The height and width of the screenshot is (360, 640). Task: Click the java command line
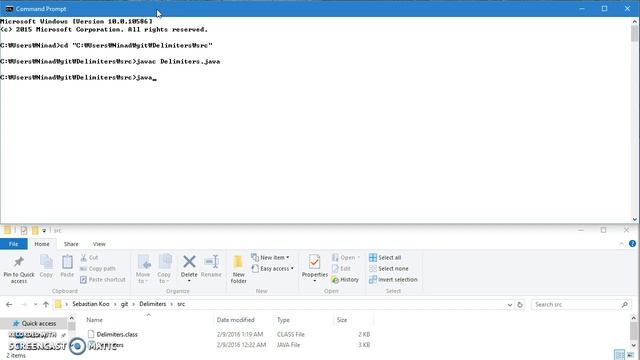click(78, 78)
